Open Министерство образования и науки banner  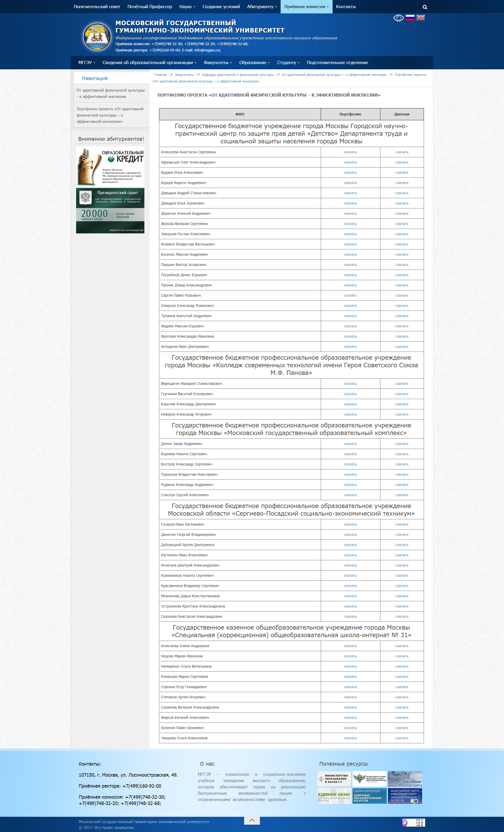coord(334,779)
